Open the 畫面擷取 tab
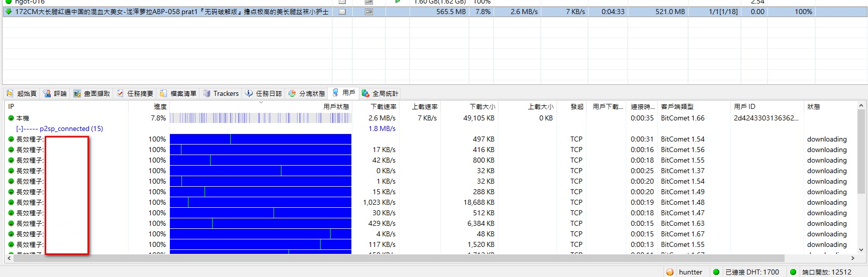This screenshot has width=868, height=277. tap(91, 93)
